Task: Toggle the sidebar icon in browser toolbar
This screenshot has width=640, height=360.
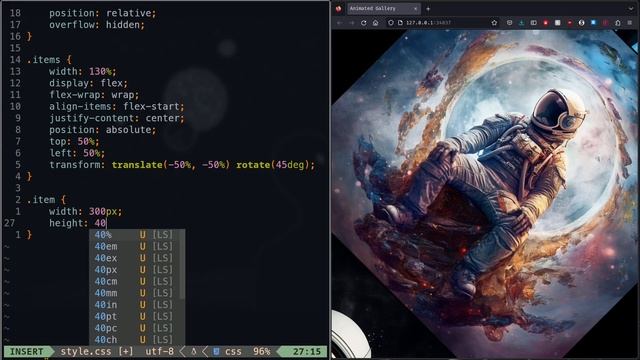Action: pos(533,23)
